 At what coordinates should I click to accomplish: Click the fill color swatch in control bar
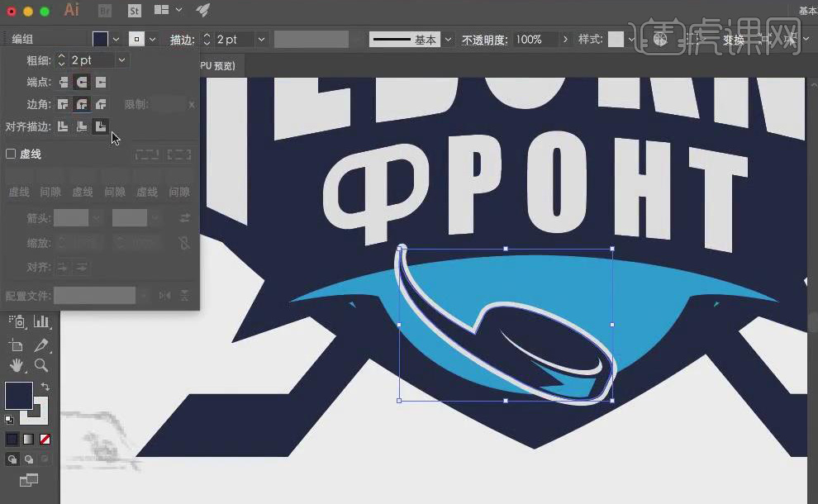point(100,39)
